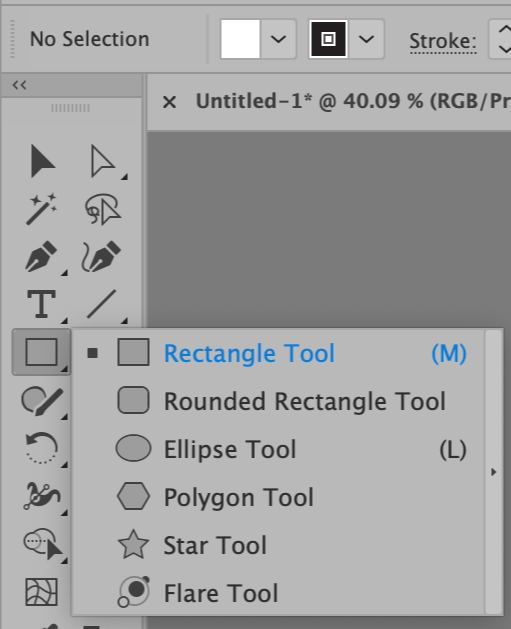511x629 pixels.
Task: Choose Rectangle Tool from the flyout menu
Action: click(x=278, y=353)
